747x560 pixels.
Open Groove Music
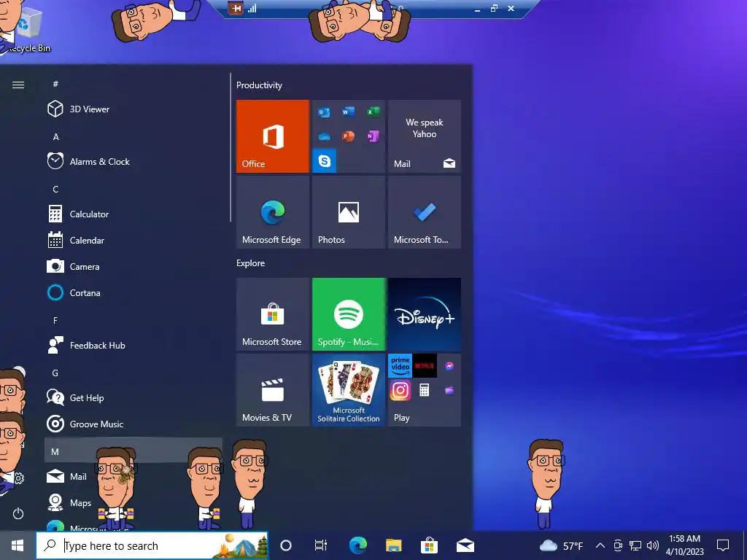pyautogui.click(x=133, y=424)
